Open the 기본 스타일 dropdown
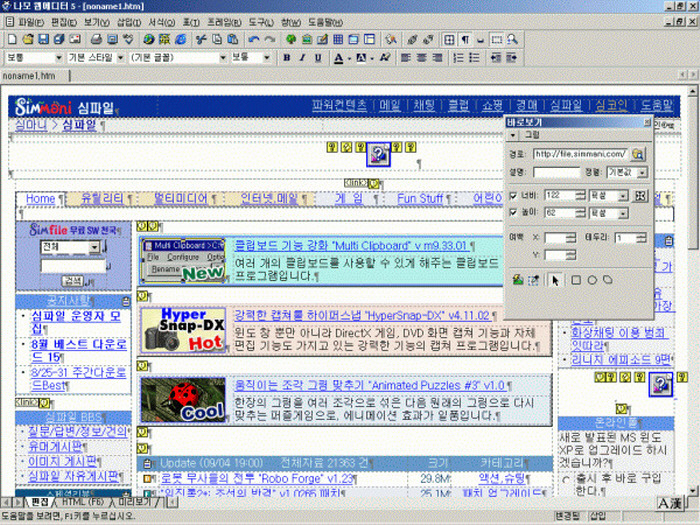 click(x=120, y=58)
